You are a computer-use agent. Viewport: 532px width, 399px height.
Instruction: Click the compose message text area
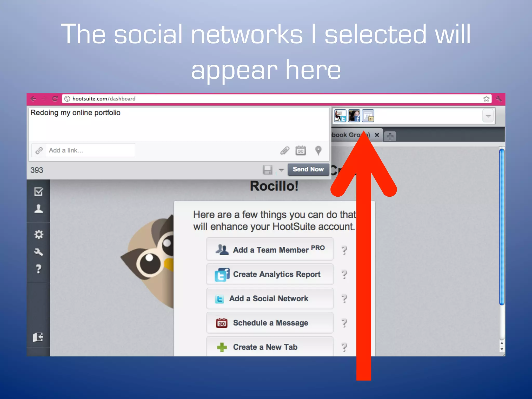(179, 124)
